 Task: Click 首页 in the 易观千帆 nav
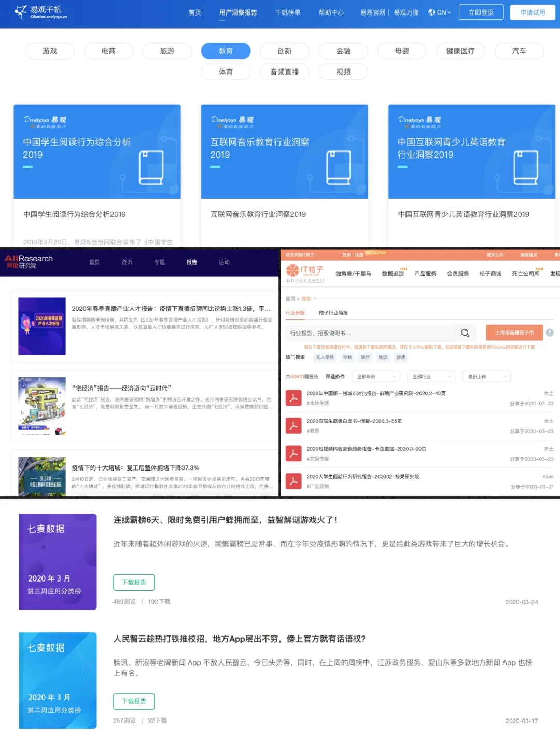pos(195,12)
